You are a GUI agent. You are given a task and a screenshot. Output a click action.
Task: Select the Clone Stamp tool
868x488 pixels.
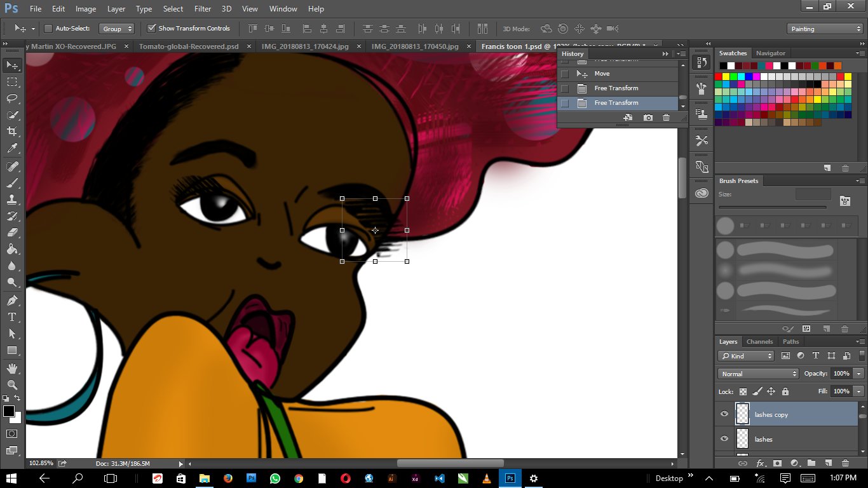[12, 200]
